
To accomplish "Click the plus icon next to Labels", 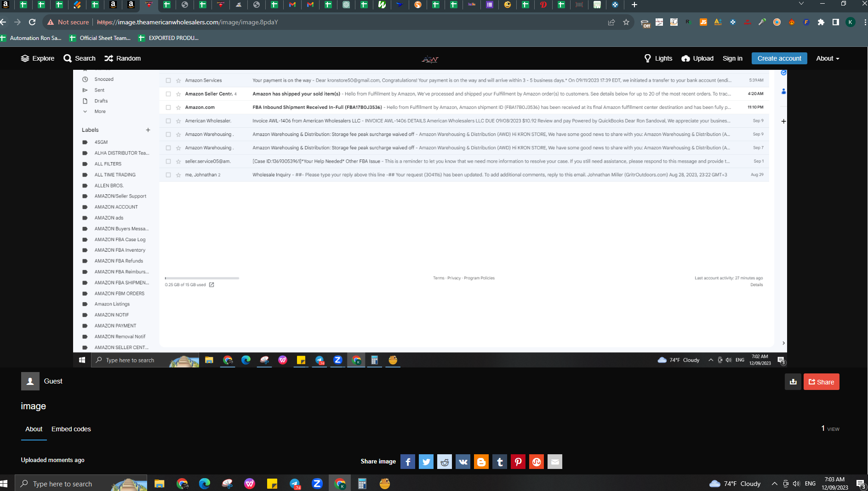I will click(x=148, y=130).
